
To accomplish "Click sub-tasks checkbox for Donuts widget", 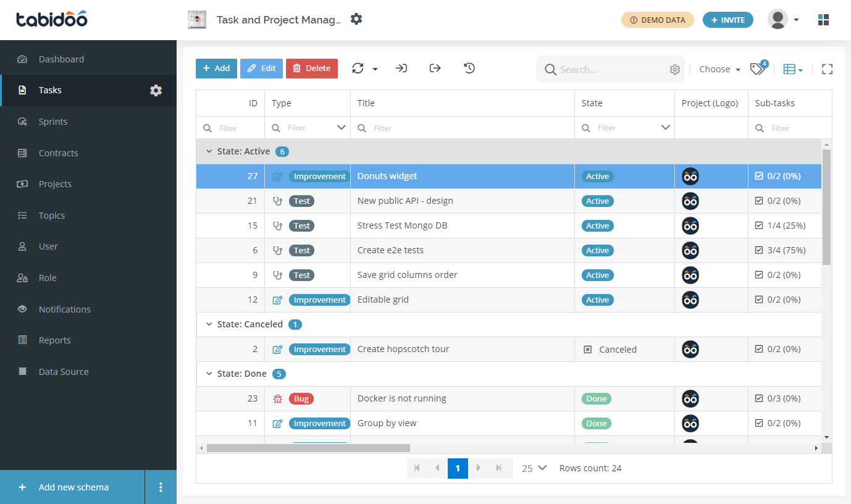I will click(x=759, y=176).
